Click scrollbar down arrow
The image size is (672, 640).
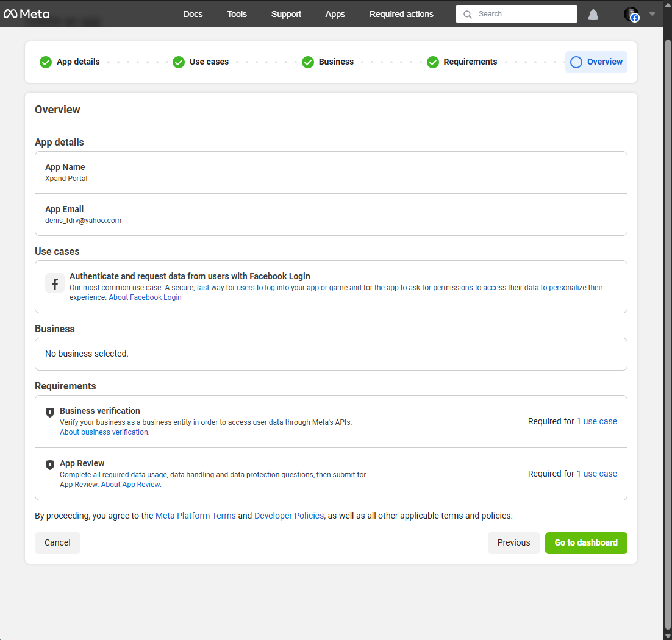668,636
